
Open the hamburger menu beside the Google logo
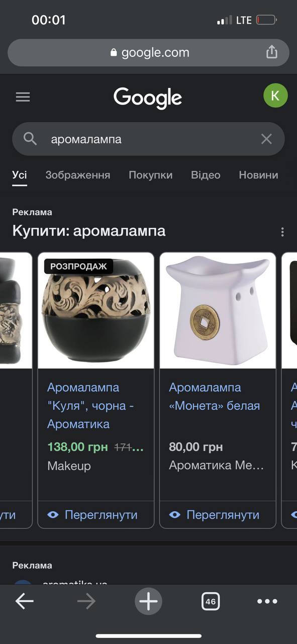23,97
